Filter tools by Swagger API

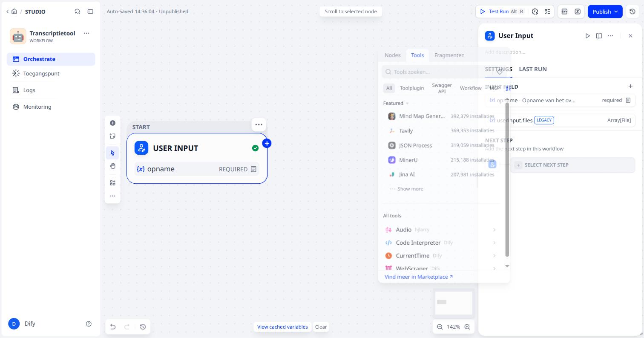pyautogui.click(x=442, y=88)
